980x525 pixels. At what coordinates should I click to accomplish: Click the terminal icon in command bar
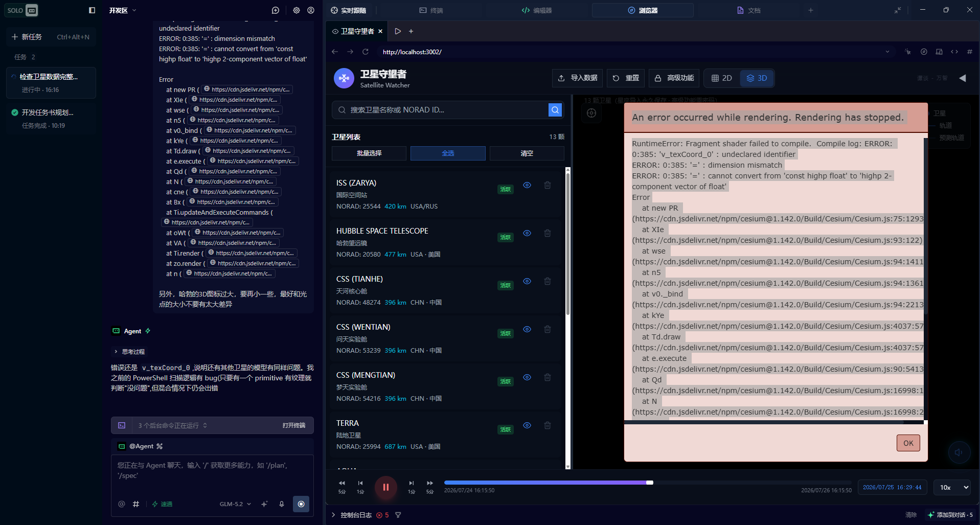click(x=122, y=425)
